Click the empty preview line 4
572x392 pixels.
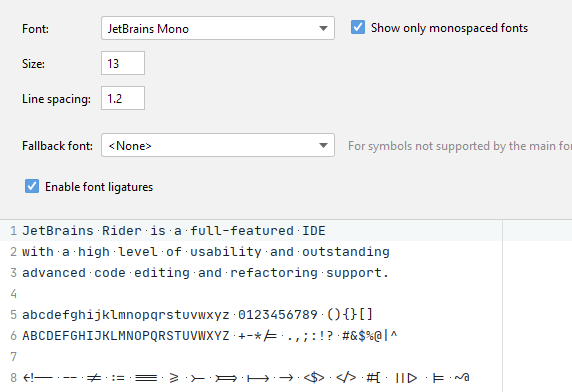pos(255,294)
